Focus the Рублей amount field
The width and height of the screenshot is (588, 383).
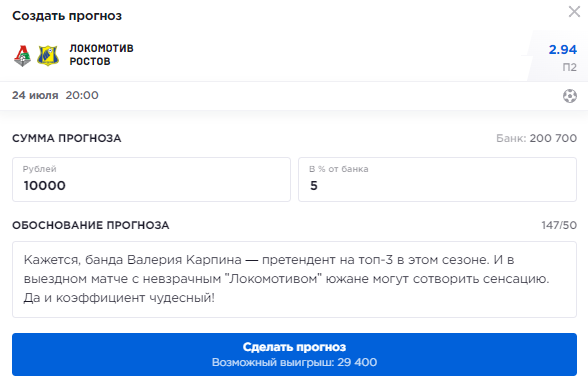click(x=152, y=179)
